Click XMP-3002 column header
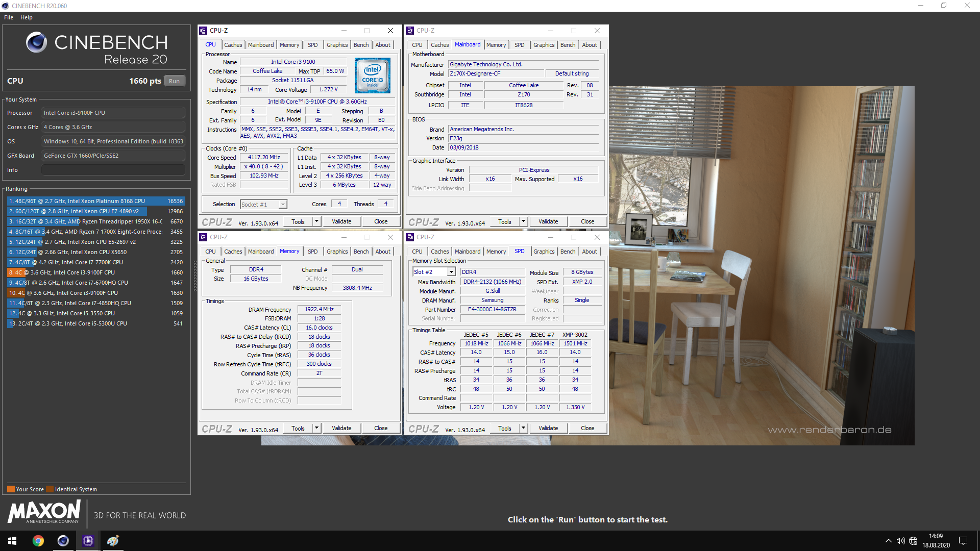This screenshot has width=980, height=551. tap(575, 335)
